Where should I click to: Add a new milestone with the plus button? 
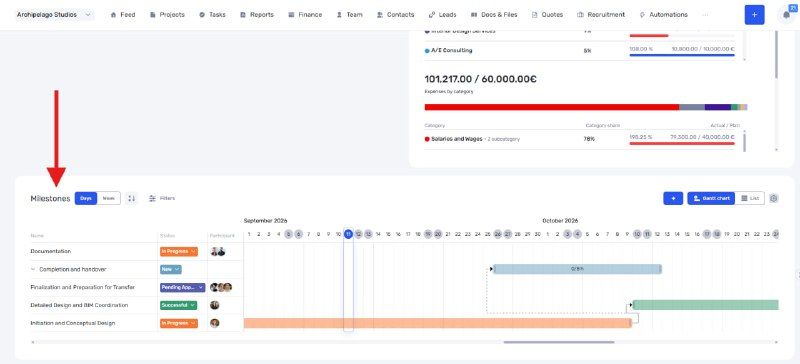click(x=673, y=198)
